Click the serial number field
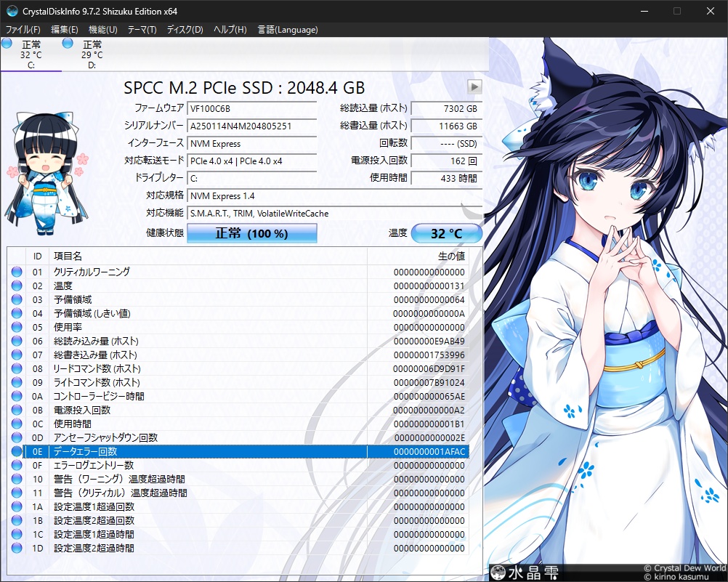The height and width of the screenshot is (582, 728). [x=251, y=126]
